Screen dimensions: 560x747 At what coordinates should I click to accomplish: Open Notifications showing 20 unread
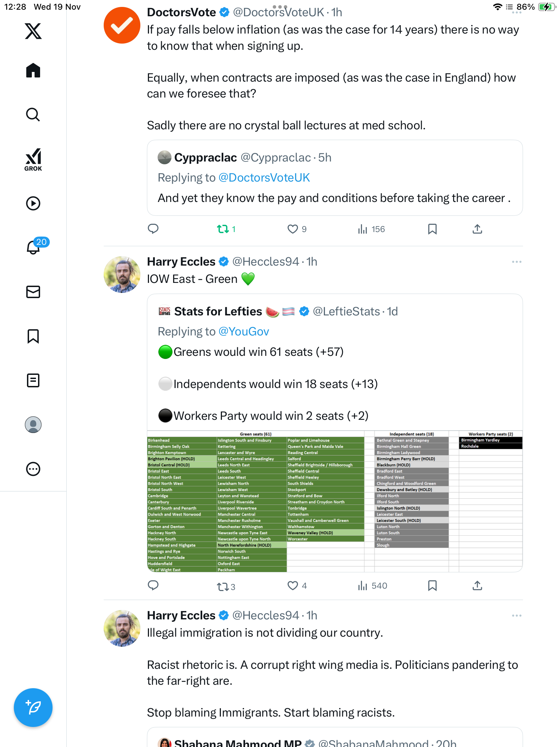(x=34, y=247)
